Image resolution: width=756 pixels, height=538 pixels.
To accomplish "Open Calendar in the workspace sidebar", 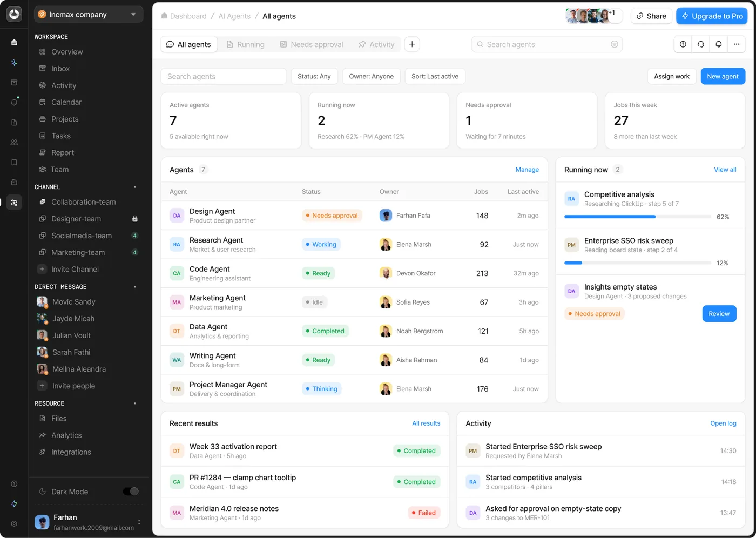I will coord(66,102).
